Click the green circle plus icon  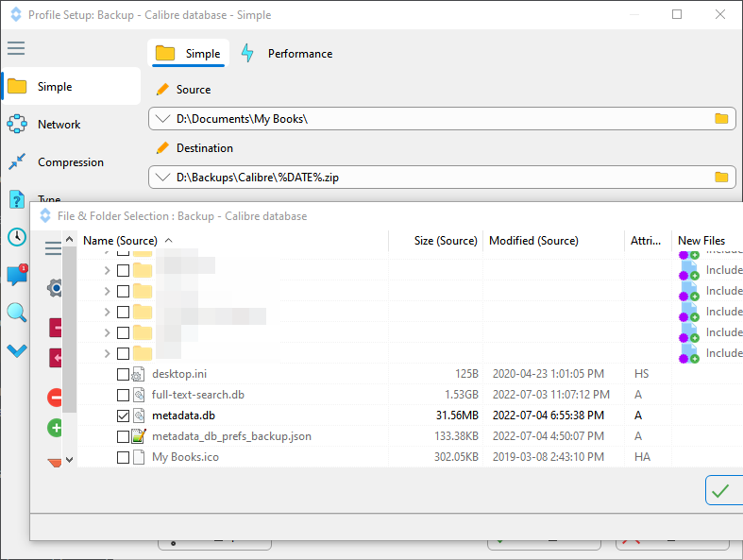[x=55, y=428]
